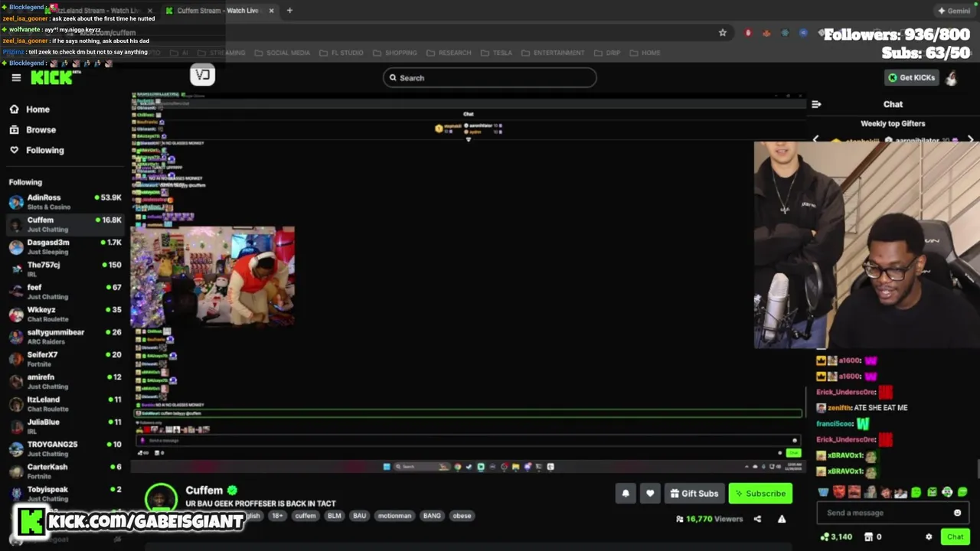Open TROYGANG25 channel in Following list
The width and height of the screenshot is (980, 551).
(65, 448)
